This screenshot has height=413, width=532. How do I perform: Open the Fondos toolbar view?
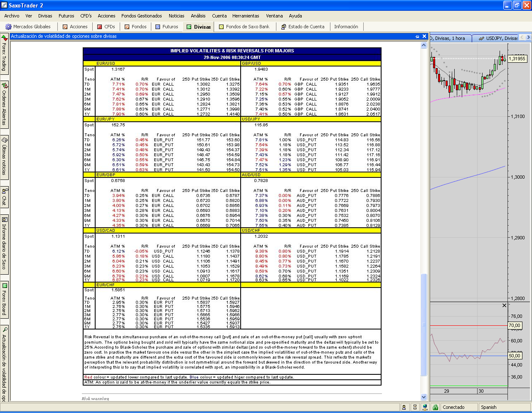(135, 27)
